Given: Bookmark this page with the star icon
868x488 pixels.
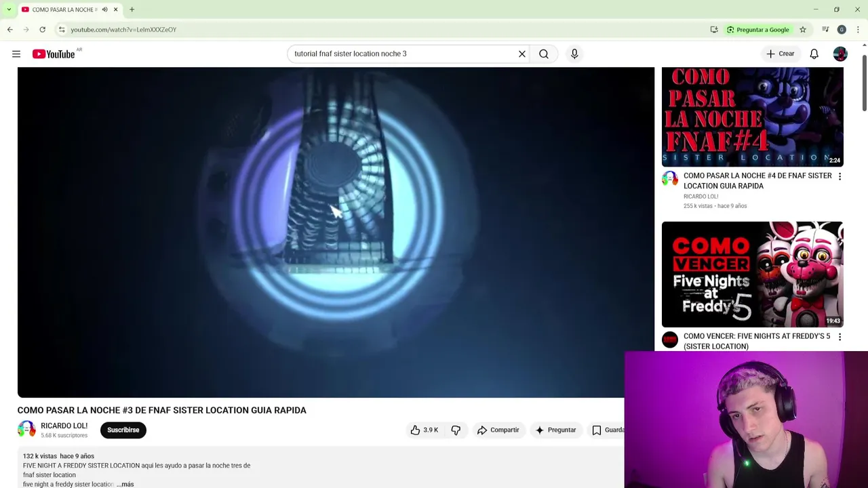Looking at the screenshot, I should coord(803,30).
